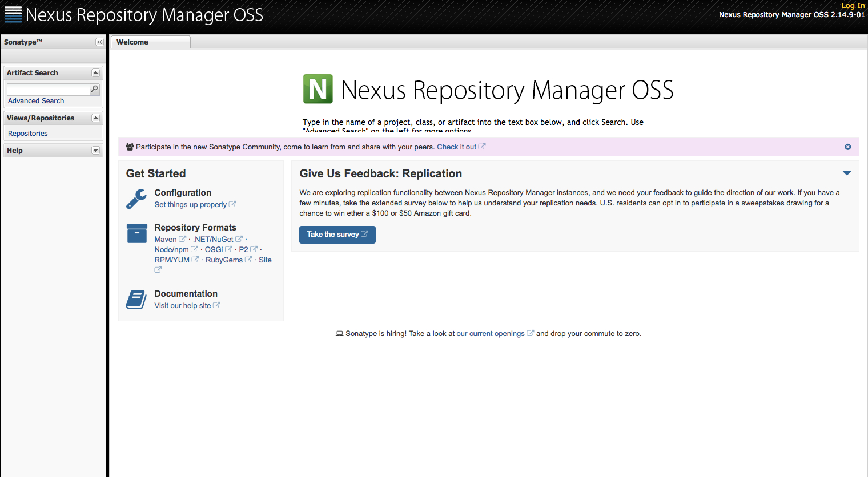The width and height of the screenshot is (868, 477).
Task: Dismiss the Sonatype Community banner
Action: click(848, 147)
